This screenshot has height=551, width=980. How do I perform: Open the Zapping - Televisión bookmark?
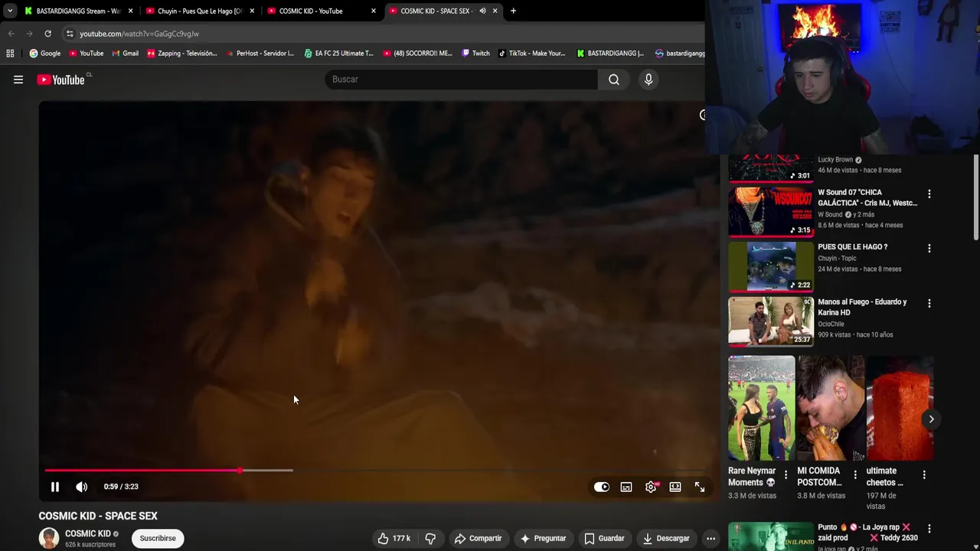click(x=181, y=54)
